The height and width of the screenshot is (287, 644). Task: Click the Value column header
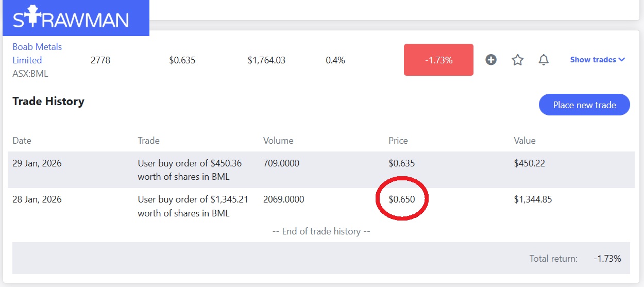[524, 141]
